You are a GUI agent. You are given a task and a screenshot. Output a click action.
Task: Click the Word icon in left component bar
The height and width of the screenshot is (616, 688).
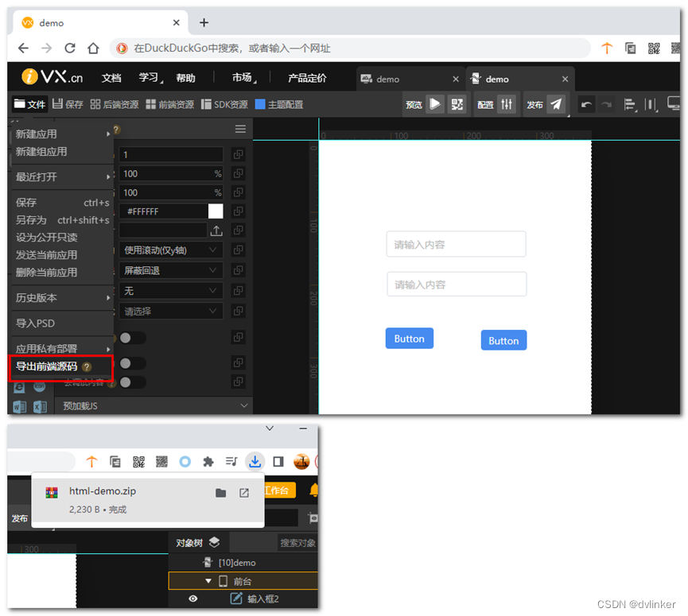tap(19, 406)
